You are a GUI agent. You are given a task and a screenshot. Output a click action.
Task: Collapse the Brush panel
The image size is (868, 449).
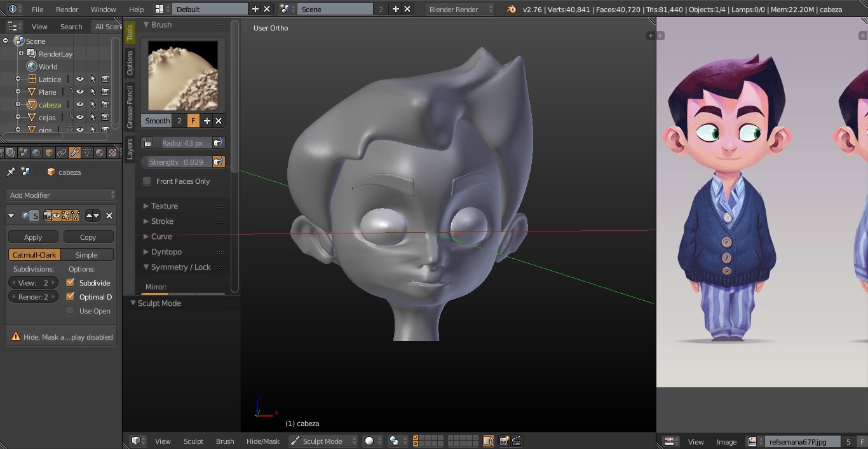click(x=161, y=25)
